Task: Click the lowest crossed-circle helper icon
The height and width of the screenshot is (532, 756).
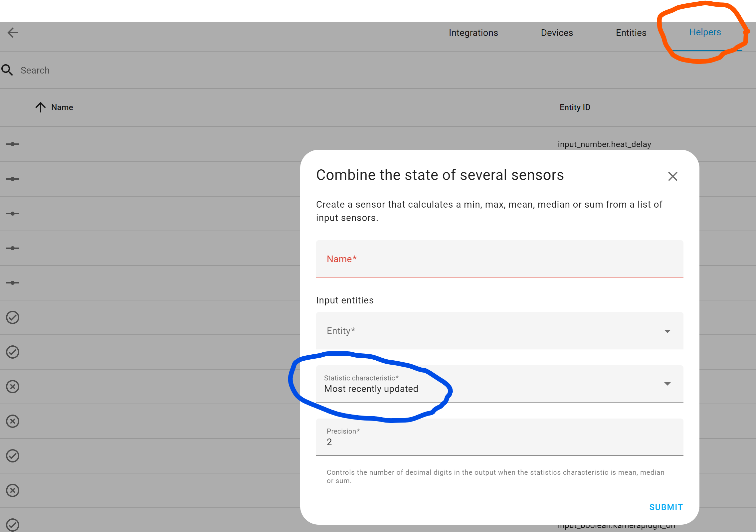Action: [x=12, y=490]
